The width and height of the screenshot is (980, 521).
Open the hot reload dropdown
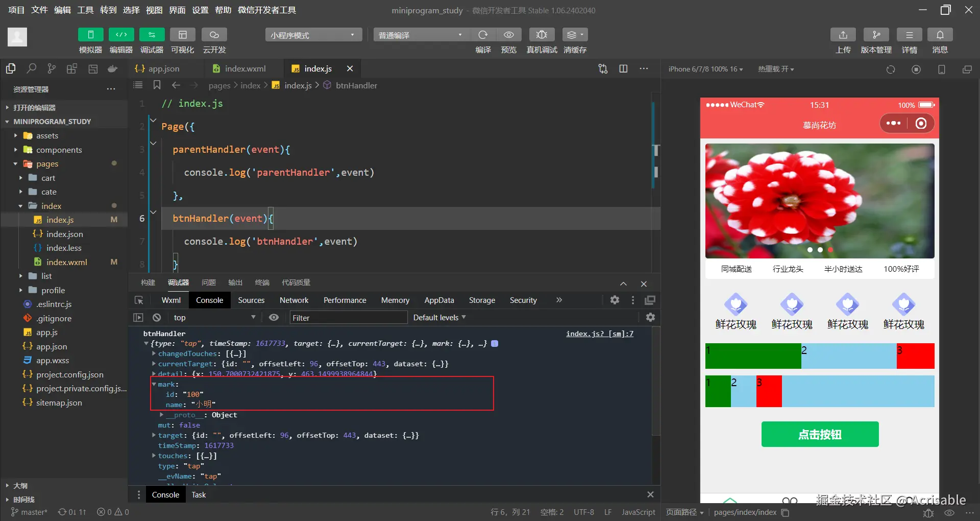[776, 69]
